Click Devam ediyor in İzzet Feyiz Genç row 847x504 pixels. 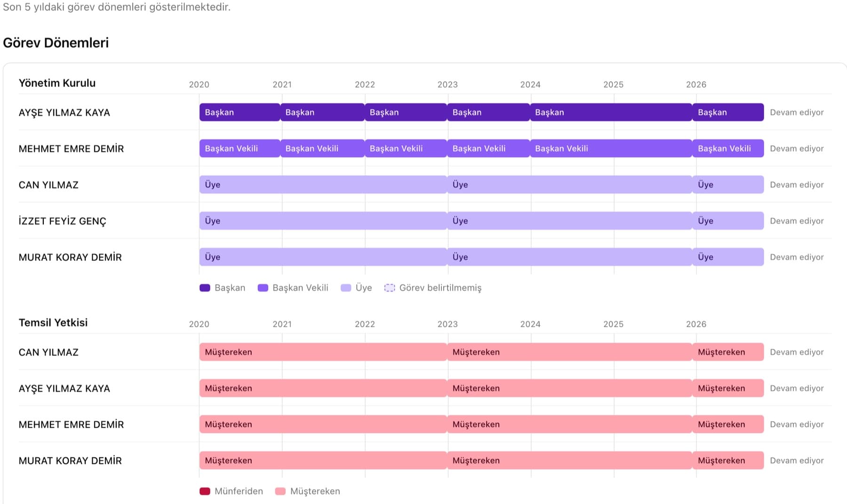[x=797, y=221]
